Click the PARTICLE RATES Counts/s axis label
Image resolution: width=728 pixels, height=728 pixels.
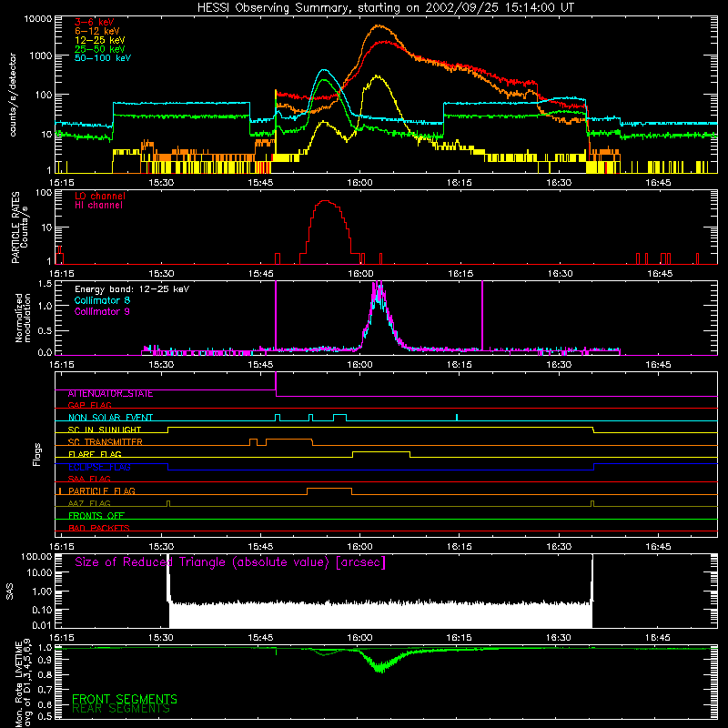pyautogui.click(x=19, y=227)
